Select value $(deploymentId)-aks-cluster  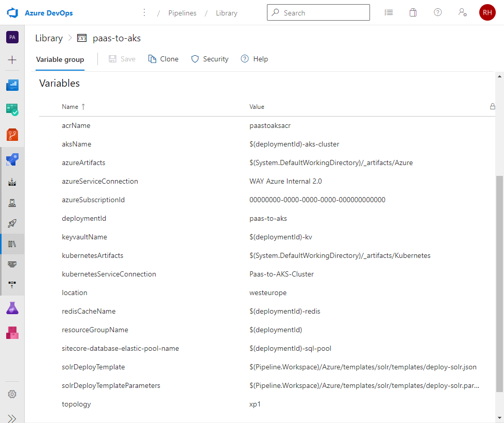pyautogui.click(x=294, y=144)
